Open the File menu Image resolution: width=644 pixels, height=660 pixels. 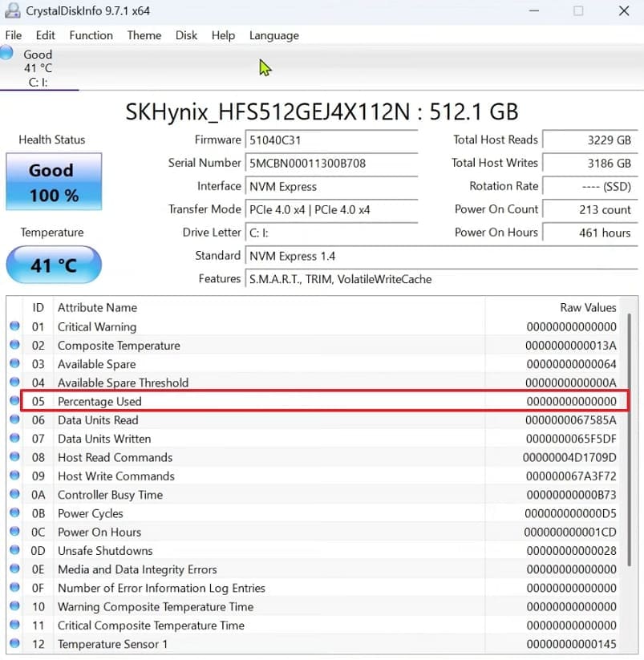(x=14, y=35)
